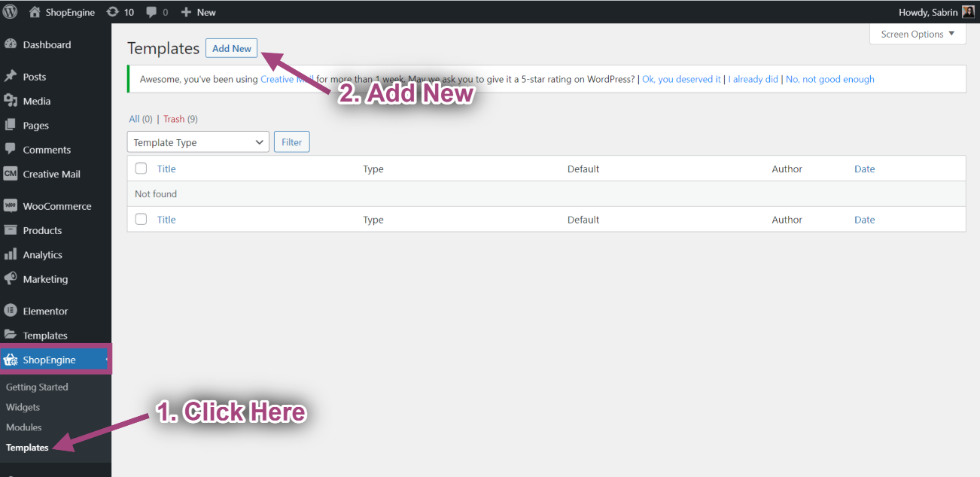This screenshot has width=980, height=477.
Task: Click the ShopEngine basket icon
Action: (11, 360)
